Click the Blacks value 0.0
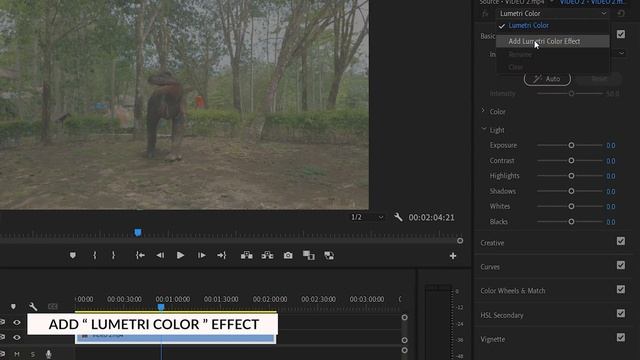The height and width of the screenshot is (360, 640). (611, 222)
